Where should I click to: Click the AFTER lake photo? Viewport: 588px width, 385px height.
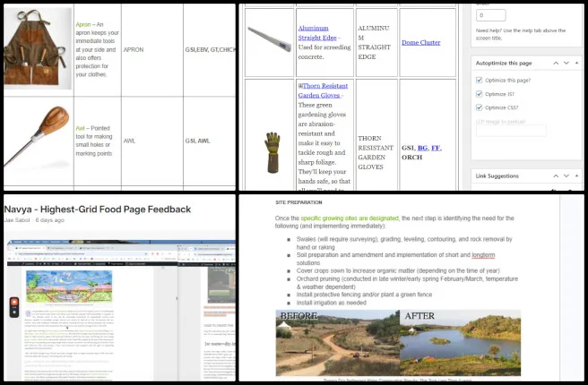coord(460,343)
